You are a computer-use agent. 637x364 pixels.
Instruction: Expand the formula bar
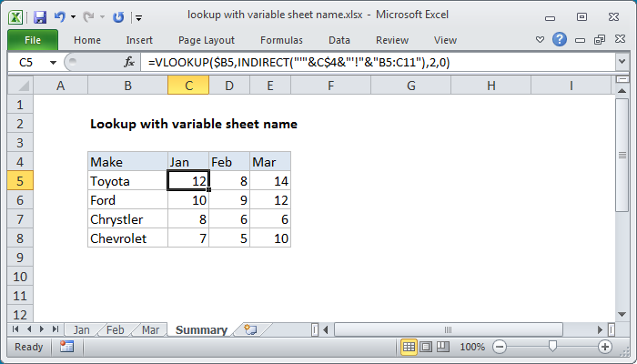pos(622,62)
